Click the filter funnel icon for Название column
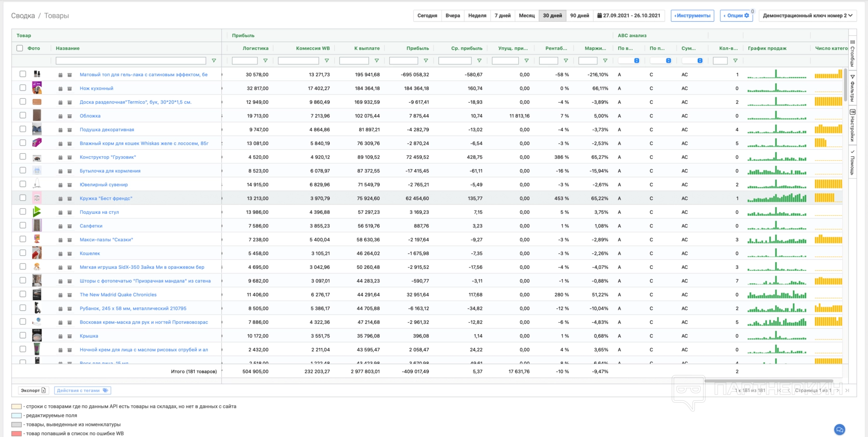 [214, 61]
